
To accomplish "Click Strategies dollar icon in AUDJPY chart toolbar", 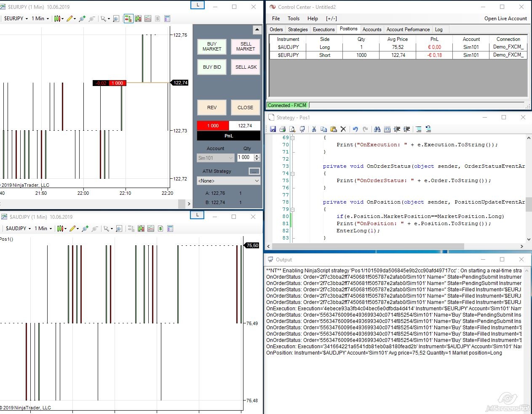I will coord(160,229).
